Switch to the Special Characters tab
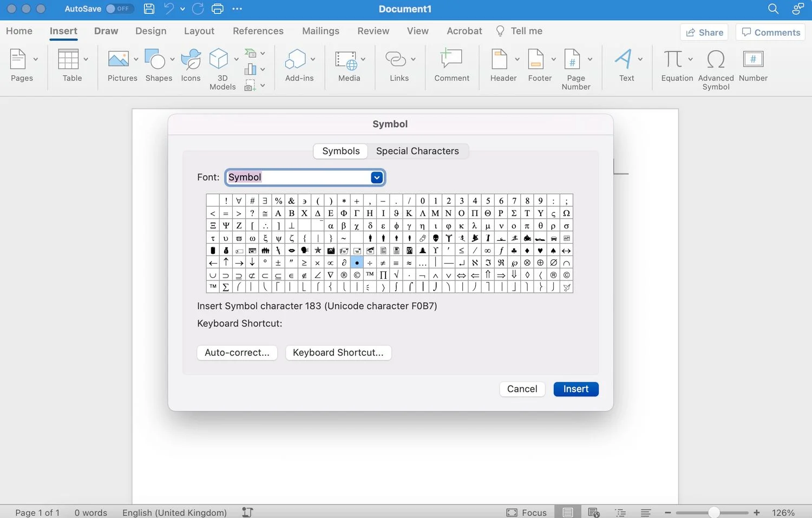Image resolution: width=812 pixels, height=518 pixels. 417,151
